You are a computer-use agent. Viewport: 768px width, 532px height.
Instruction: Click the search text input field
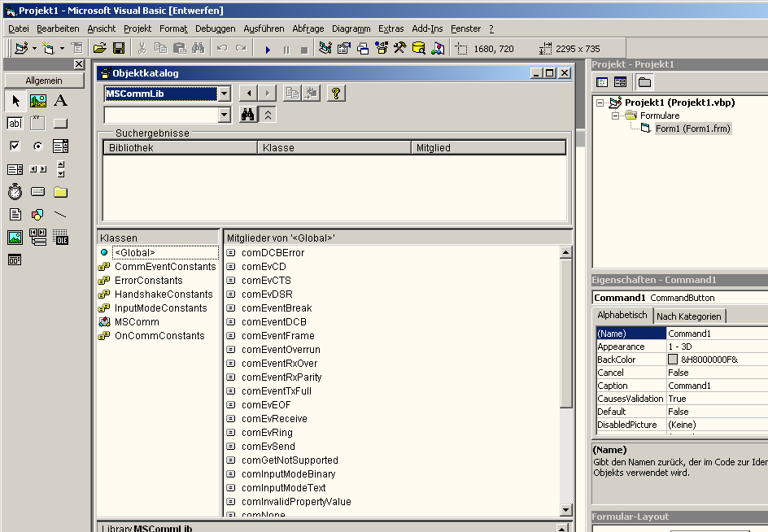pos(162,115)
